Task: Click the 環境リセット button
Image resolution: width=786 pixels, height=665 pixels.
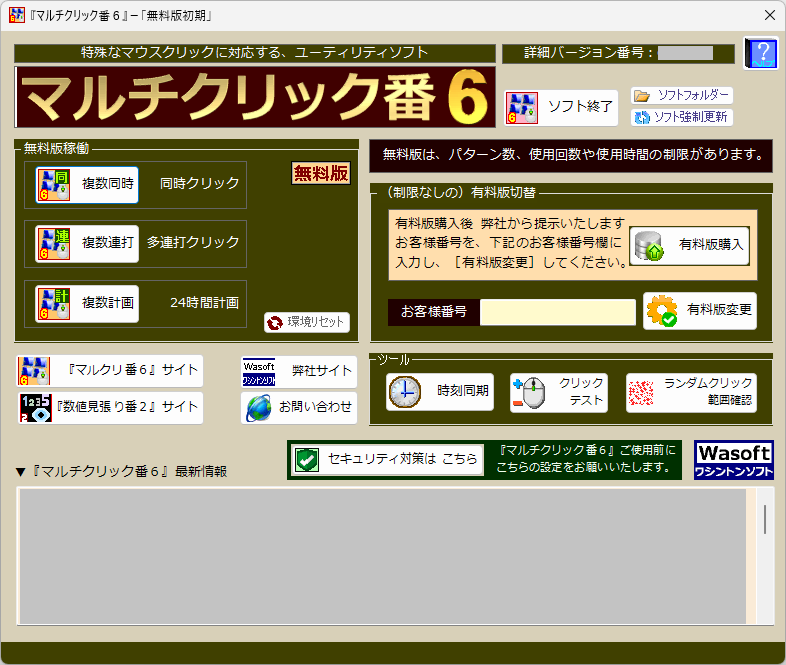Action: [x=307, y=322]
